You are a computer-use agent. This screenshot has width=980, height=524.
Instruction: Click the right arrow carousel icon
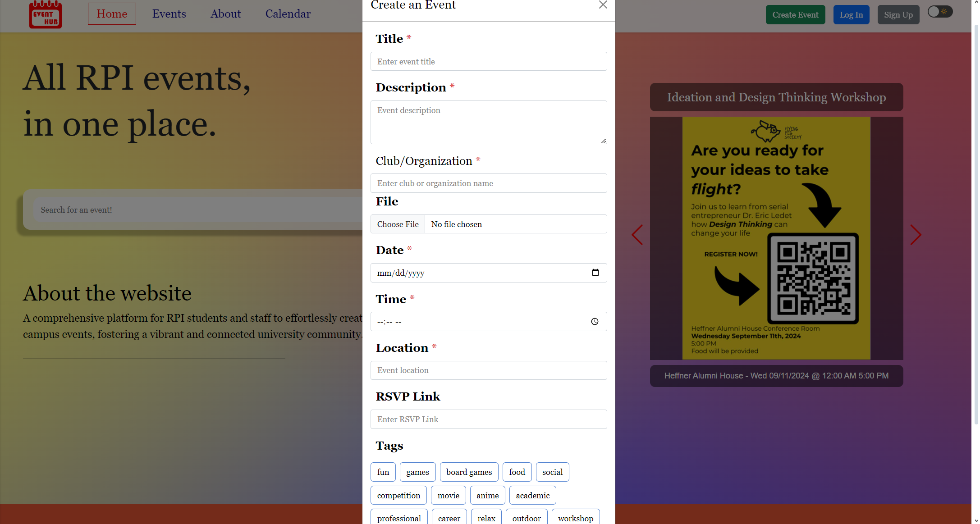tap(916, 235)
